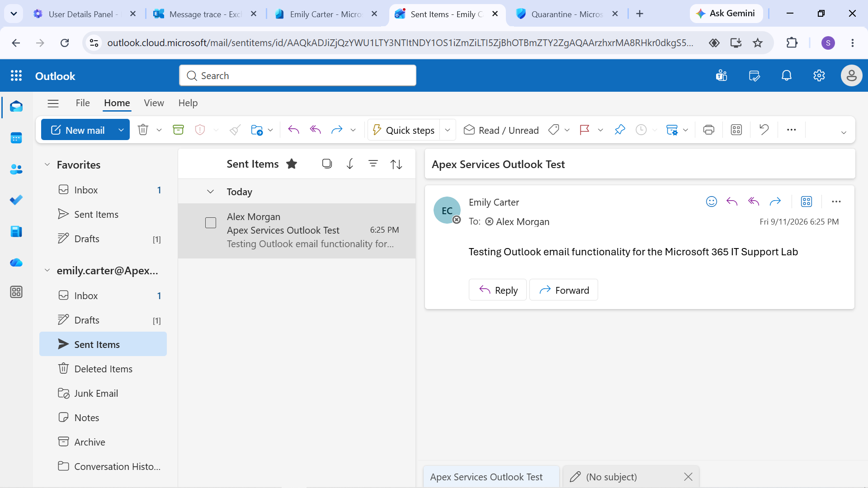Toggle Sent Items favorite star

[x=292, y=164]
